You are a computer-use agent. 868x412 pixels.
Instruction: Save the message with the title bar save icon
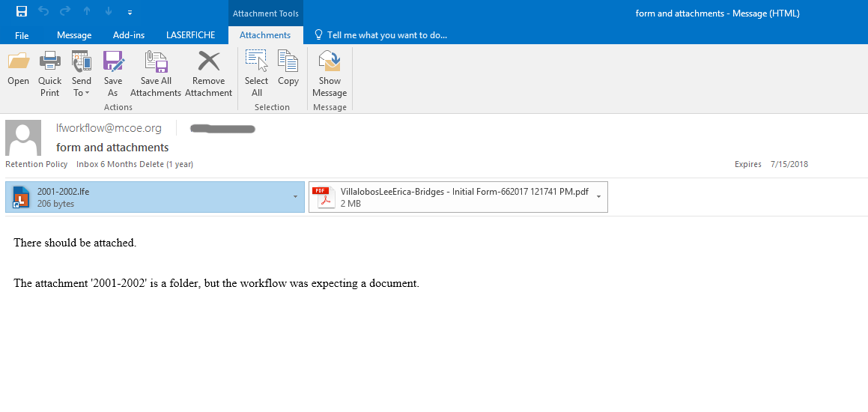tap(22, 12)
